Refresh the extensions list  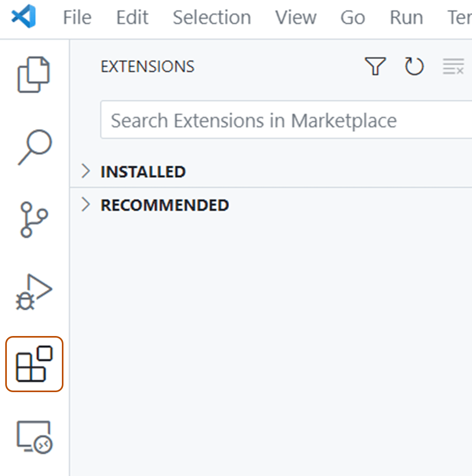pyautogui.click(x=414, y=67)
